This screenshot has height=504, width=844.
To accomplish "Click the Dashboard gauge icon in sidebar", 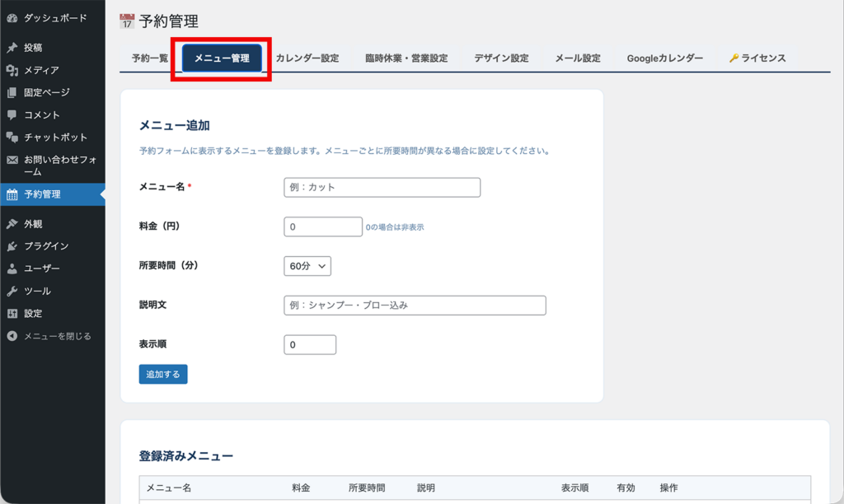I will (12, 18).
